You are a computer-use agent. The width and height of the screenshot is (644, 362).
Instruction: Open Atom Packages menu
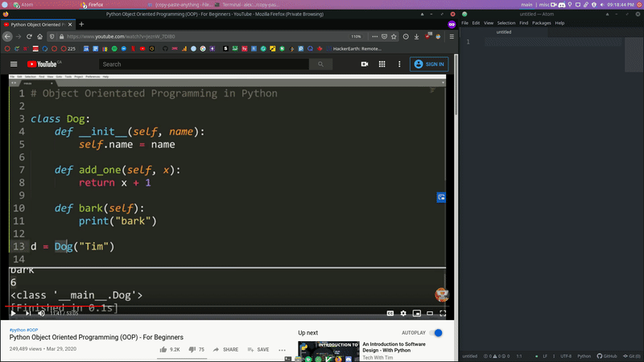pos(541,23)
